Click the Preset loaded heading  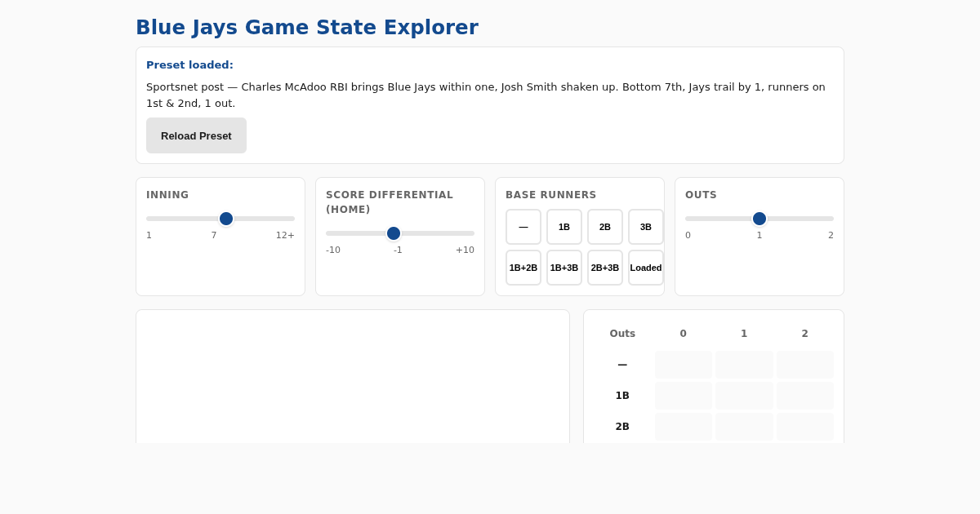pos(189,64)
